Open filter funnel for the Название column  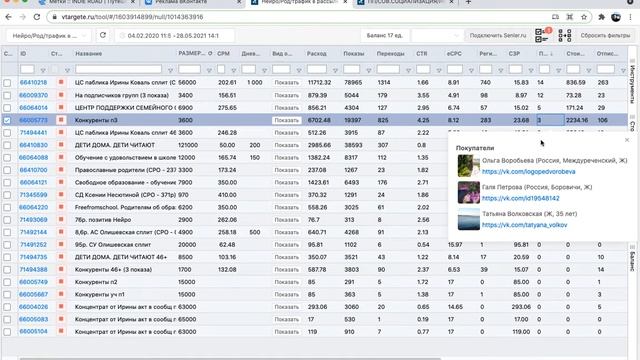170,70
